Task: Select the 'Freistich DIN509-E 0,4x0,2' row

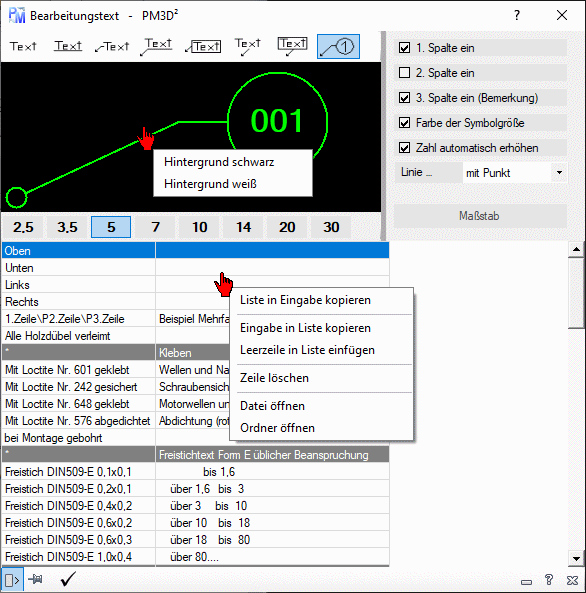Action: [195, 506]
